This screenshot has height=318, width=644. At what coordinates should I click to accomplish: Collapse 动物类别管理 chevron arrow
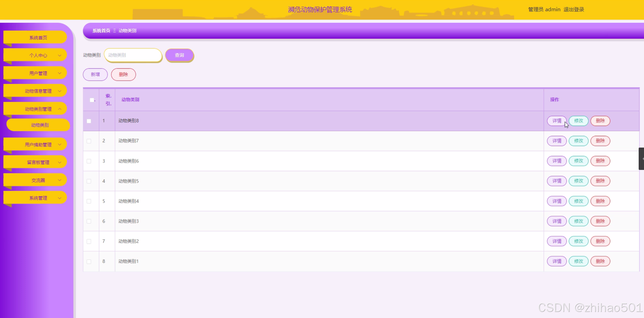pos(60,109)
